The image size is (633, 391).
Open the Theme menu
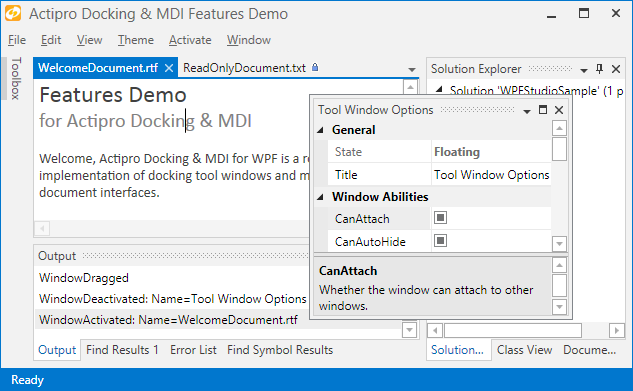136,40
